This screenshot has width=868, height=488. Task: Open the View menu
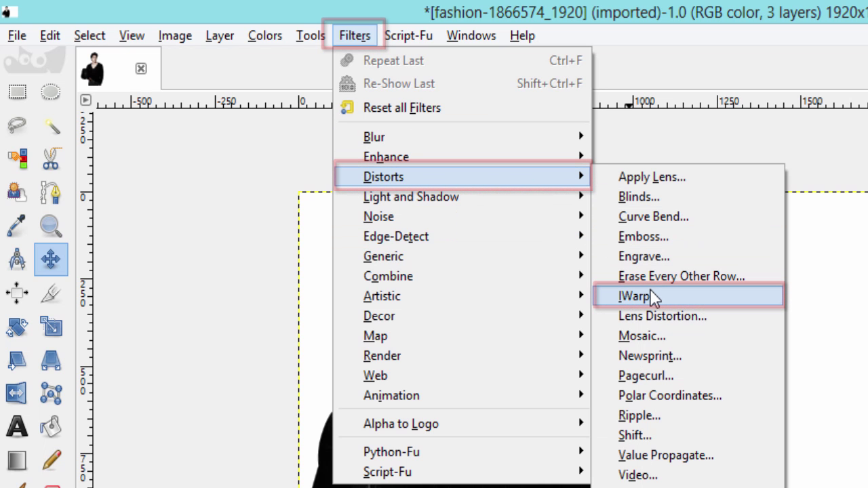[132, 35]
